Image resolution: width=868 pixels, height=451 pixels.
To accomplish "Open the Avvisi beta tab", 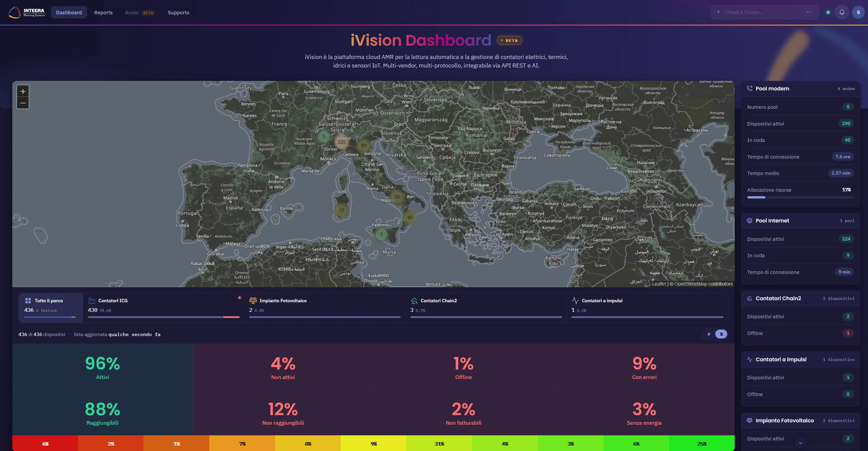I will click(140, 12).
